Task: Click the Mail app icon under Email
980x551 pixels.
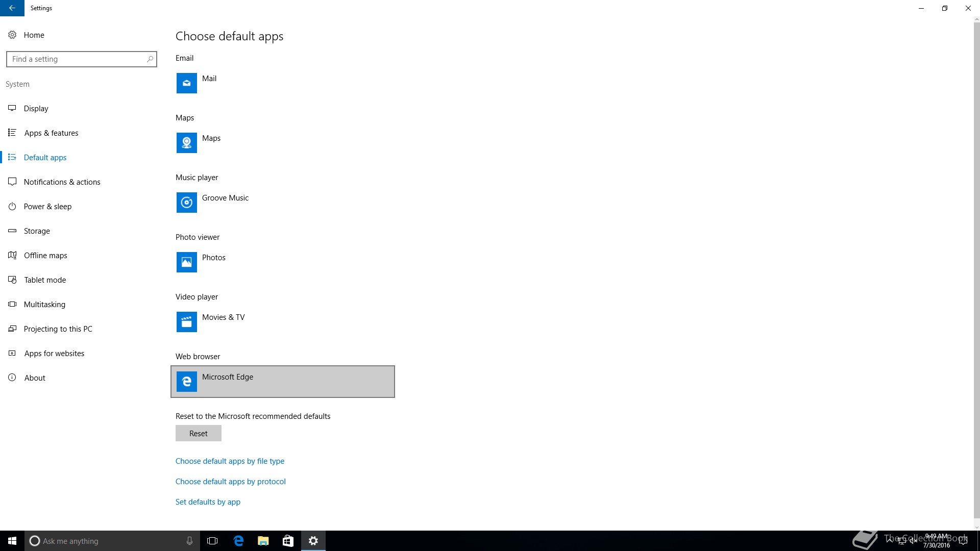Action: click(x=187, y=83)
